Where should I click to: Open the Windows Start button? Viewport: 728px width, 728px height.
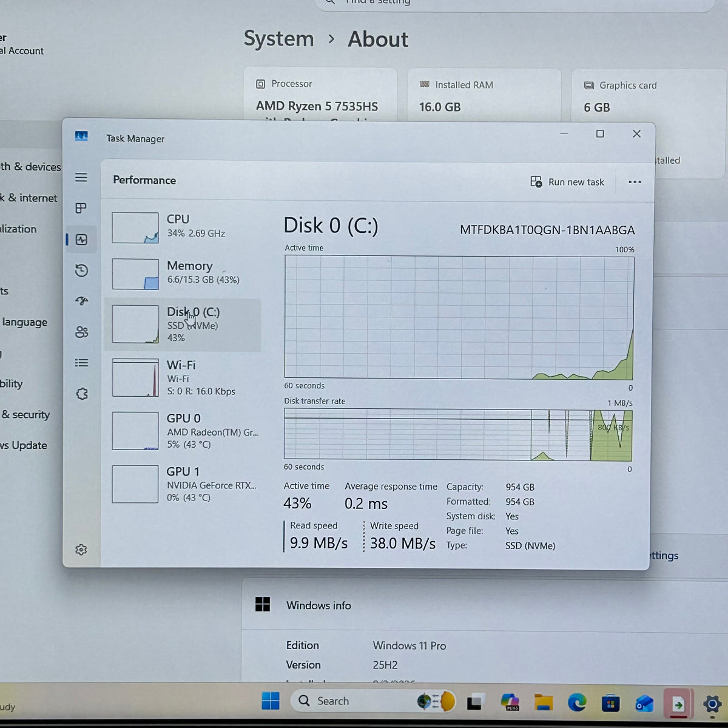tap(271, 701)
